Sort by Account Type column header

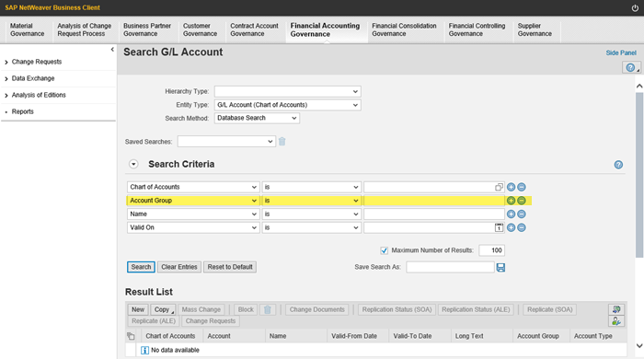pyautogui.click(x=593, y=336)
